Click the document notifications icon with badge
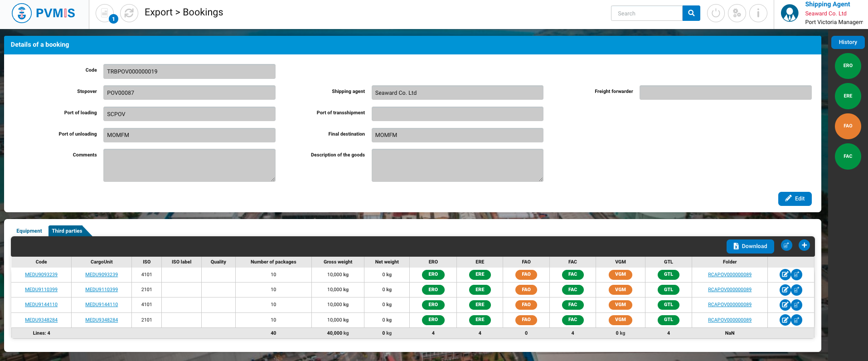This screenshot has height=361, width=868. [x=105, y=13]
